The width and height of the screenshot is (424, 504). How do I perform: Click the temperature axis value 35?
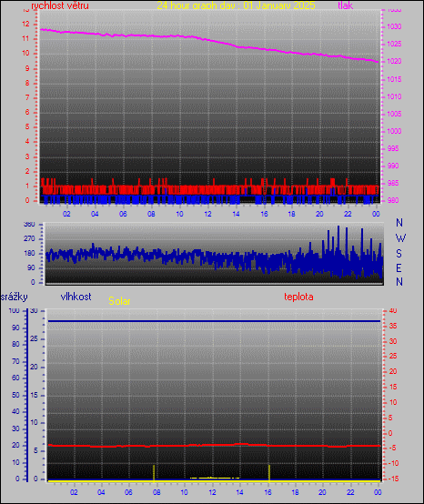point(393,326)
